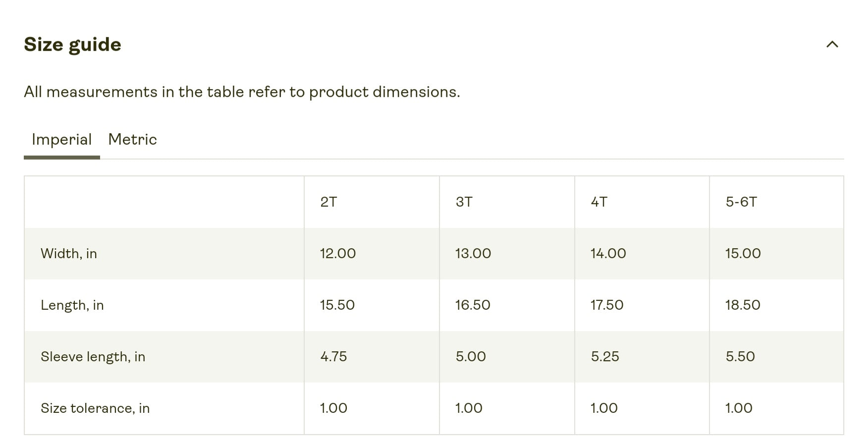Select the 3T column header
The height and width of the screenshot is (447, 868).
pos(464,202)
